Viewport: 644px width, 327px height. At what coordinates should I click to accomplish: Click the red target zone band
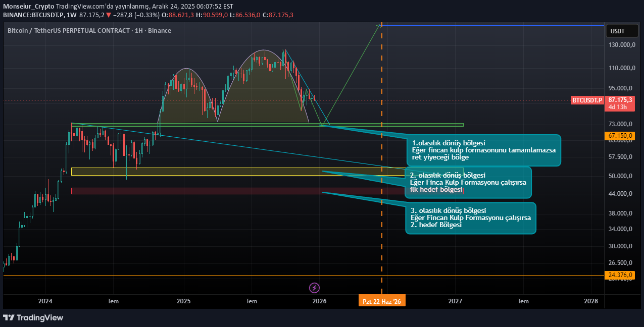[202, 191]
